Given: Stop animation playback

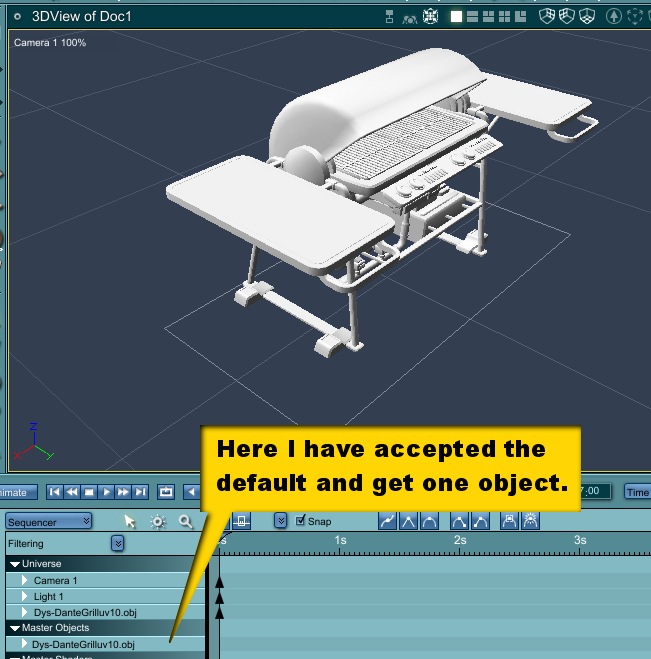Looking at the screenshot, I should (x=89, y=492).
